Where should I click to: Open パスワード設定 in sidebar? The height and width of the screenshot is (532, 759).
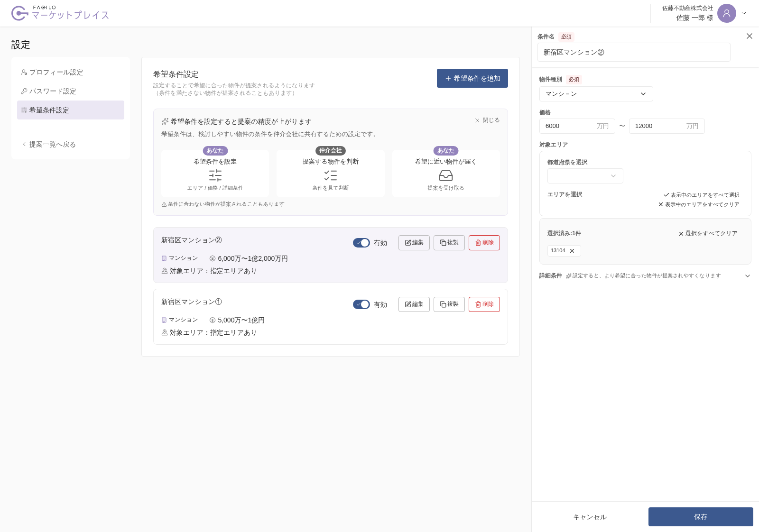71,91
